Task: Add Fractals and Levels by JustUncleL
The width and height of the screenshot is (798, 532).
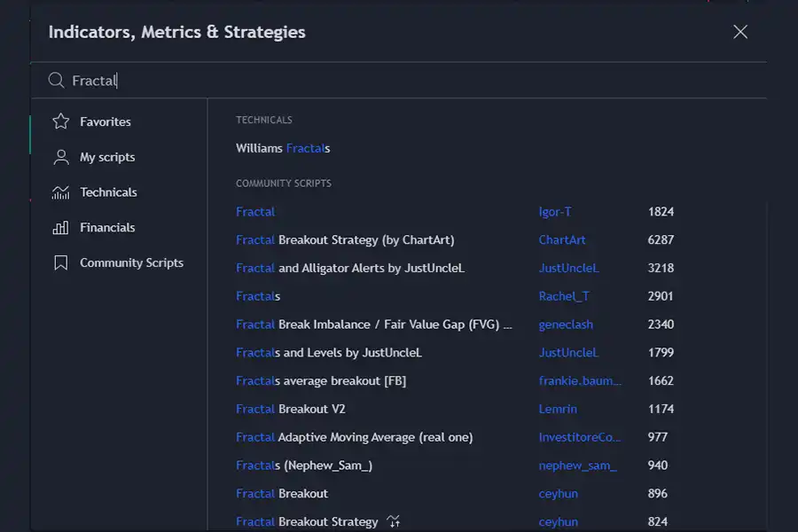Action: [x=329, y=352]
